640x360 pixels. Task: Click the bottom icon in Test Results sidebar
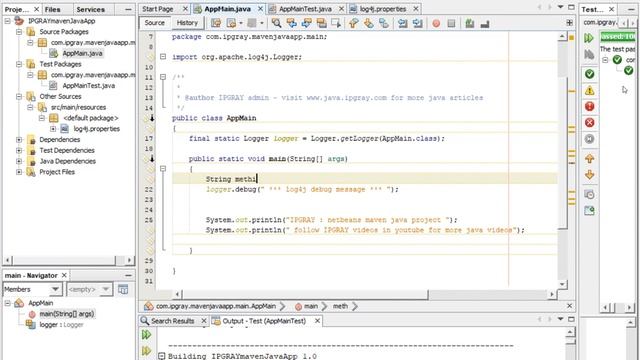click(x=589, y=211)
